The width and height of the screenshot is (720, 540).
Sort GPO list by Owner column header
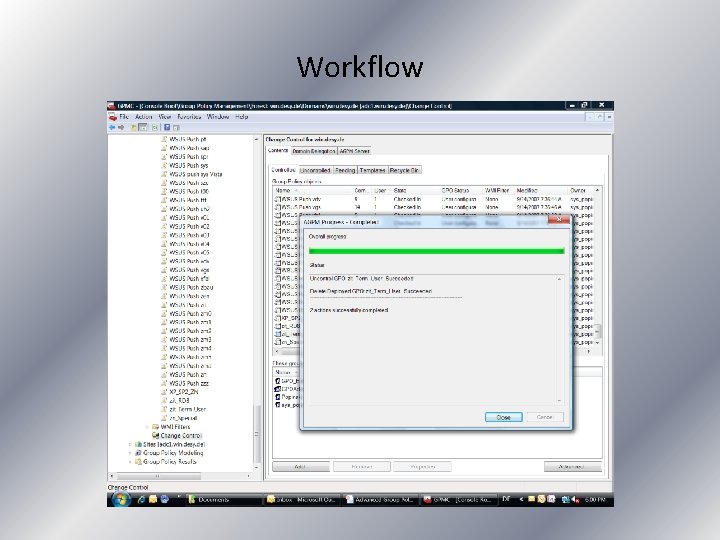pos(581,190)
